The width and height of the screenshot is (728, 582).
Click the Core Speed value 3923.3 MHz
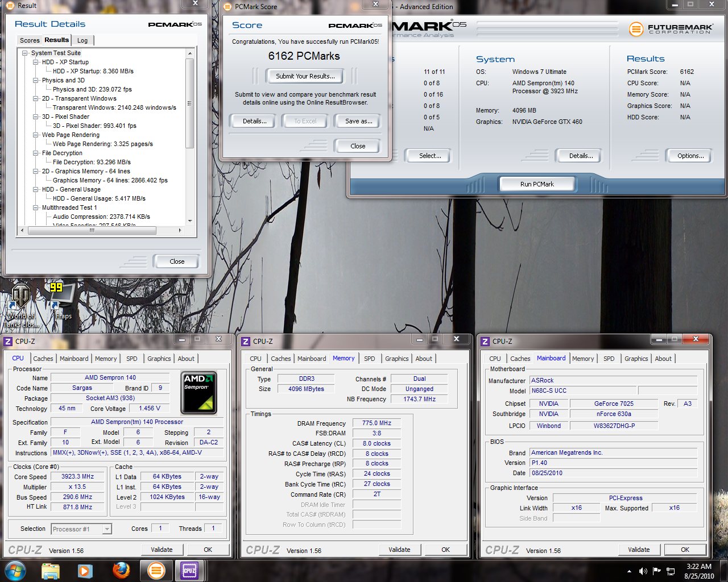(78, 477)
